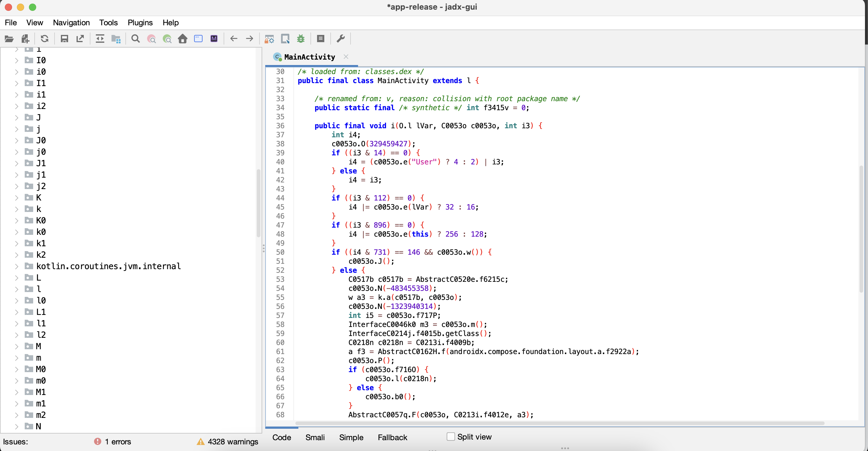868x451 pixels.
Task: Click line number 36 in gutter
Action: (x=280, y=126)
